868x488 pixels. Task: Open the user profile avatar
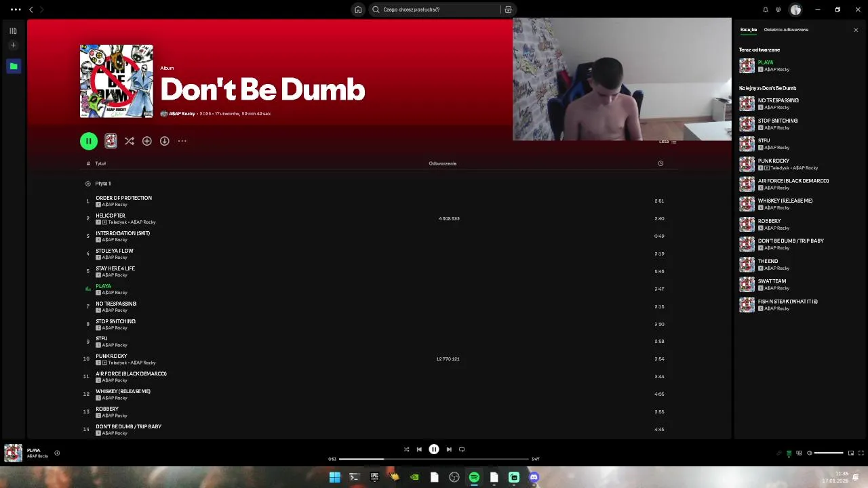[795, 9]
